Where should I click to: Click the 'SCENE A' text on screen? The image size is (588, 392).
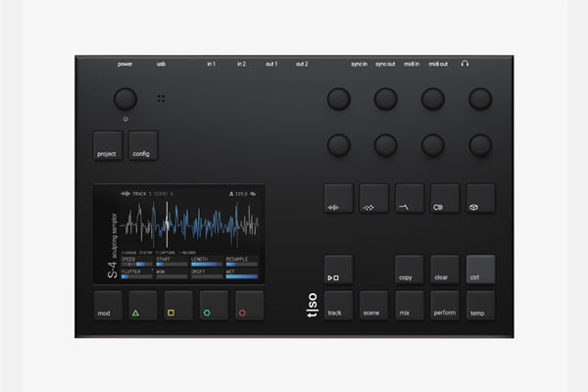pyautogui.click(x=164, y=194)
